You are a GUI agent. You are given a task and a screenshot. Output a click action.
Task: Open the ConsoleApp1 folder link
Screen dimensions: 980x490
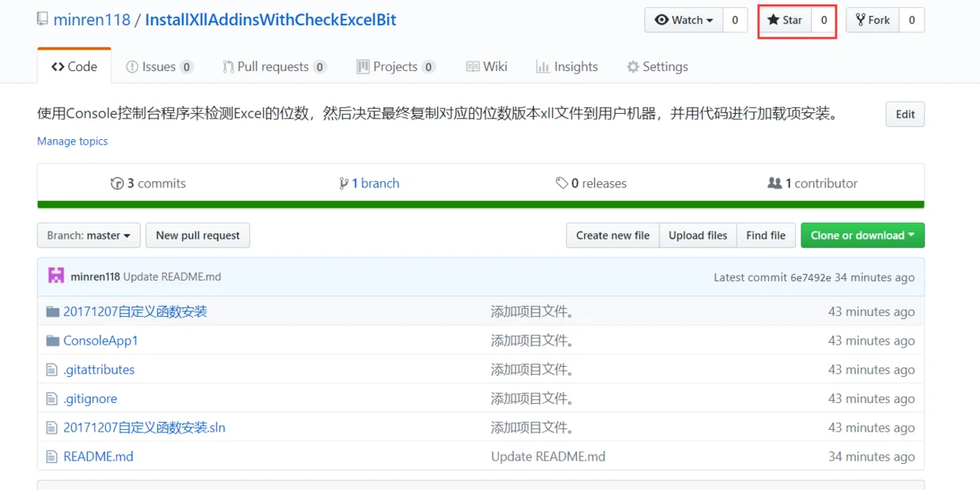pyautogui.click(x=100, y=341)
